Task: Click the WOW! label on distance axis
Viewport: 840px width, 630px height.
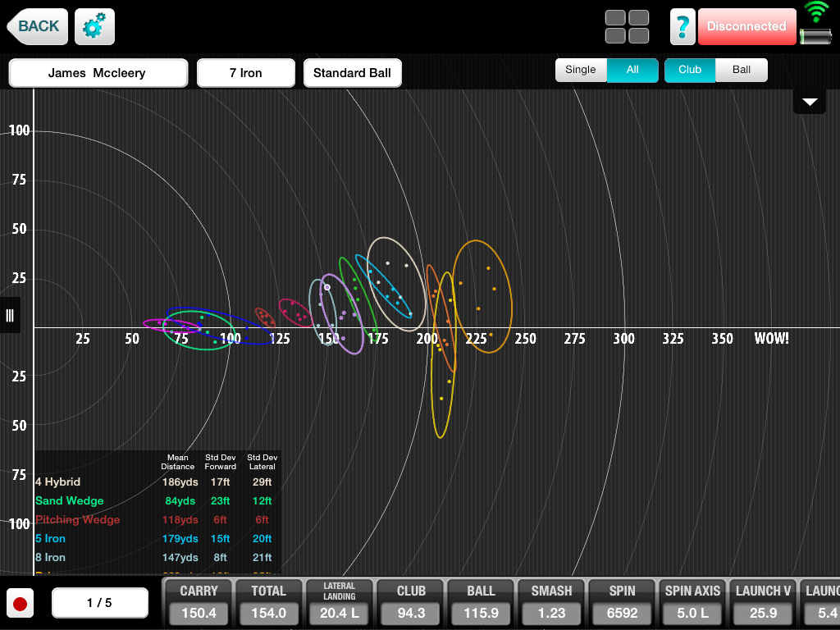Action: 771,339
